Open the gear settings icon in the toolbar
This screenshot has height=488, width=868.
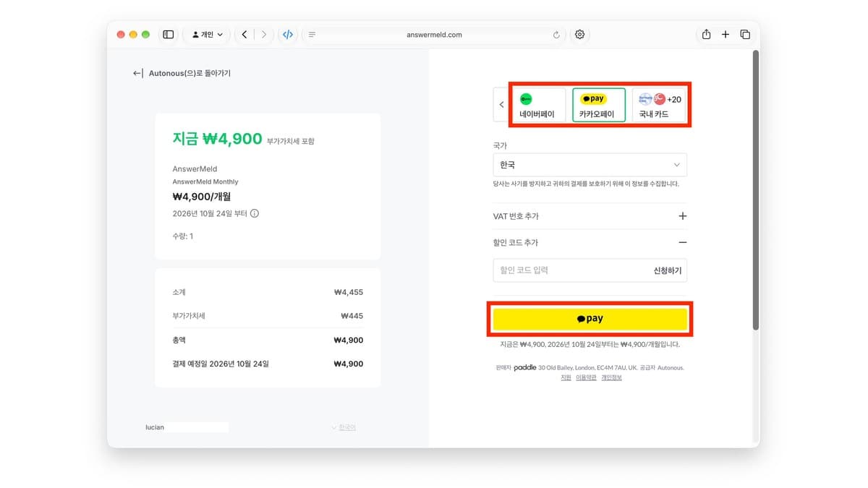tap(579, 34)
